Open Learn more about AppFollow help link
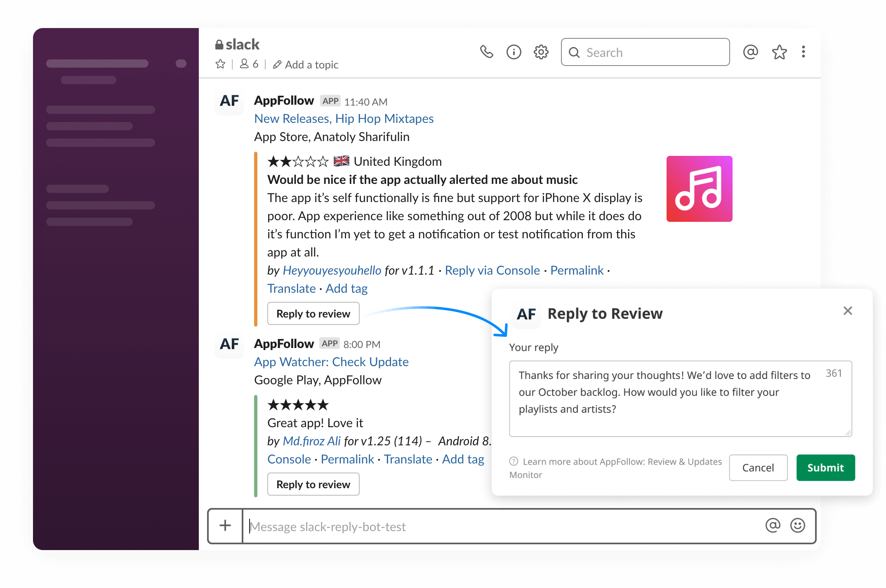 (x=615, y=468)
